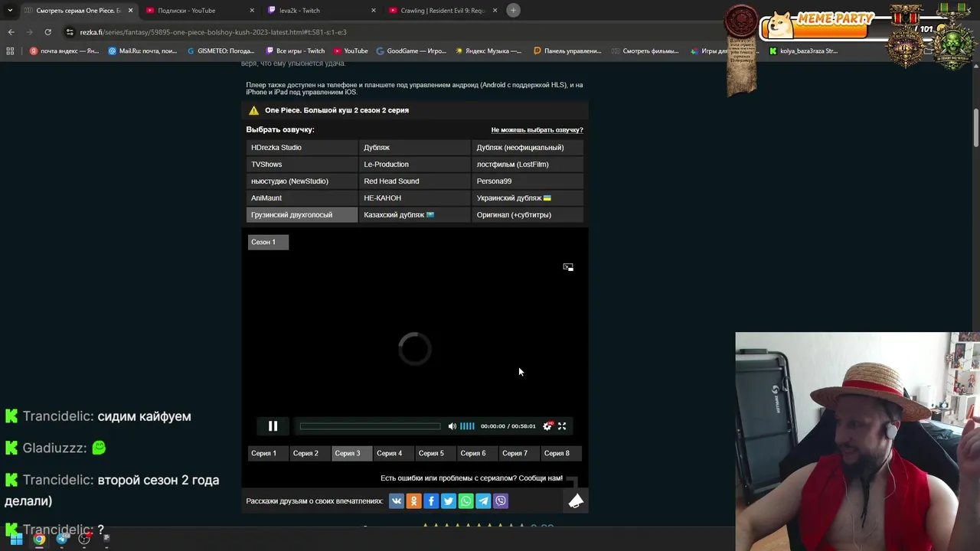Reload the page in the browser toolbar

(47, 32)
